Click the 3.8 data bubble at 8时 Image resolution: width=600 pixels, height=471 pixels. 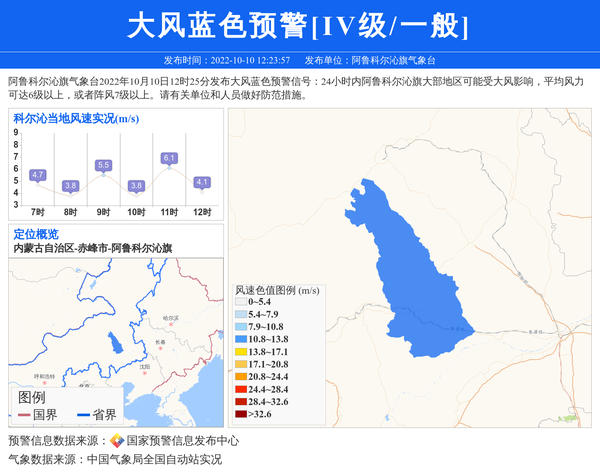[70, 185]
